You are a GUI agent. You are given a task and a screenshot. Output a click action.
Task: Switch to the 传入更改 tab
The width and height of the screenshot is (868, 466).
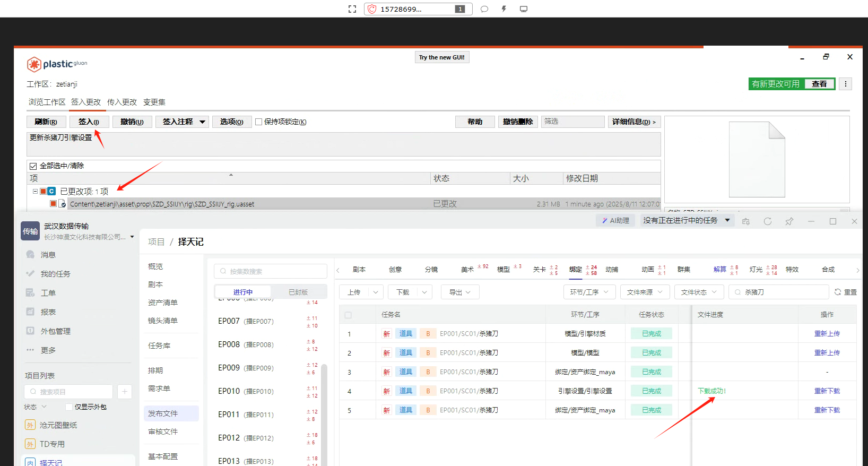(x=121, y=102)
